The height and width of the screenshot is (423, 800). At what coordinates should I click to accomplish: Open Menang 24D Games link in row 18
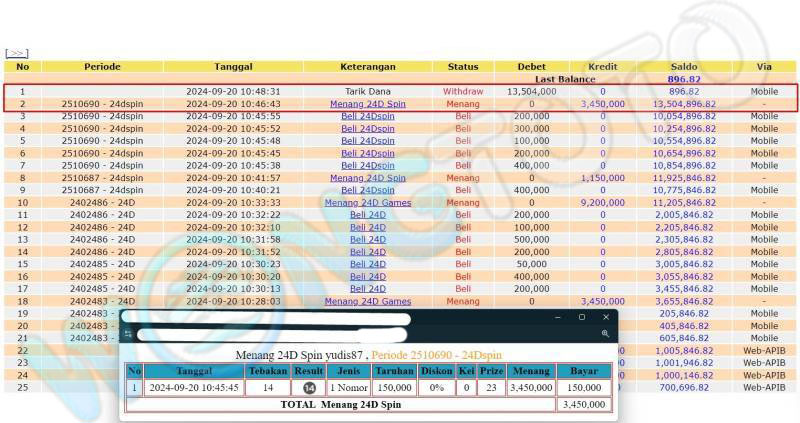[x=367, y=301]
